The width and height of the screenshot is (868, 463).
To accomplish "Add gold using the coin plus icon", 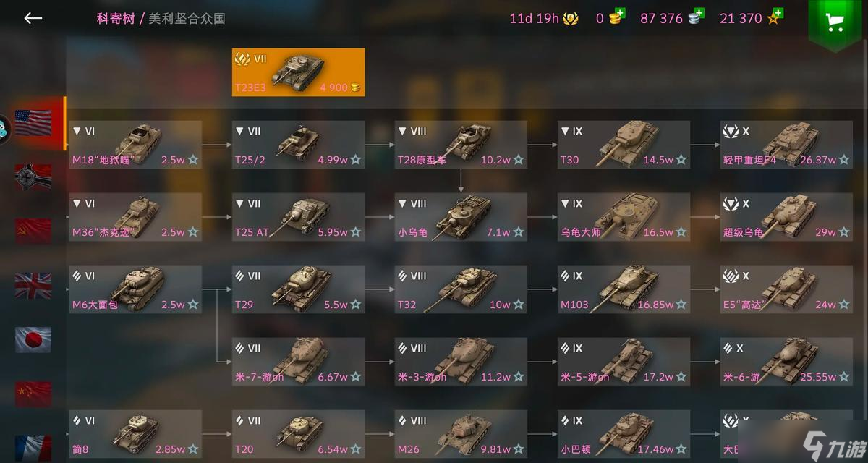I will (616, 17).
